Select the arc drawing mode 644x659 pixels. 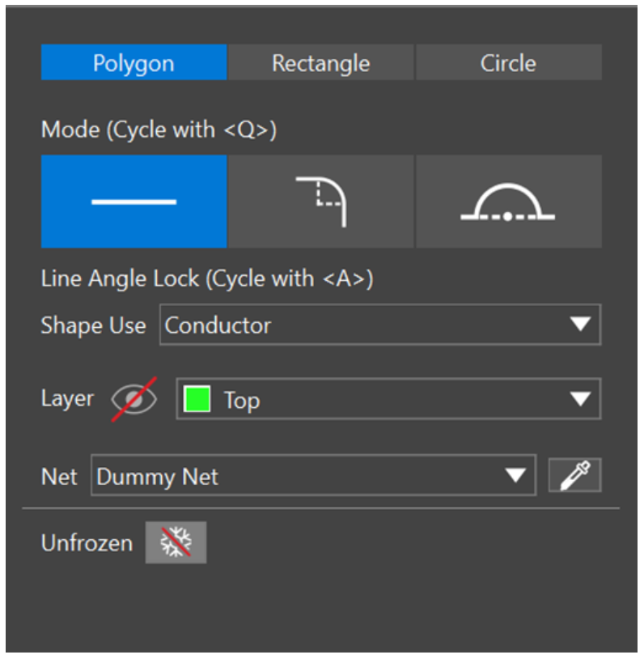pos(508,202)
